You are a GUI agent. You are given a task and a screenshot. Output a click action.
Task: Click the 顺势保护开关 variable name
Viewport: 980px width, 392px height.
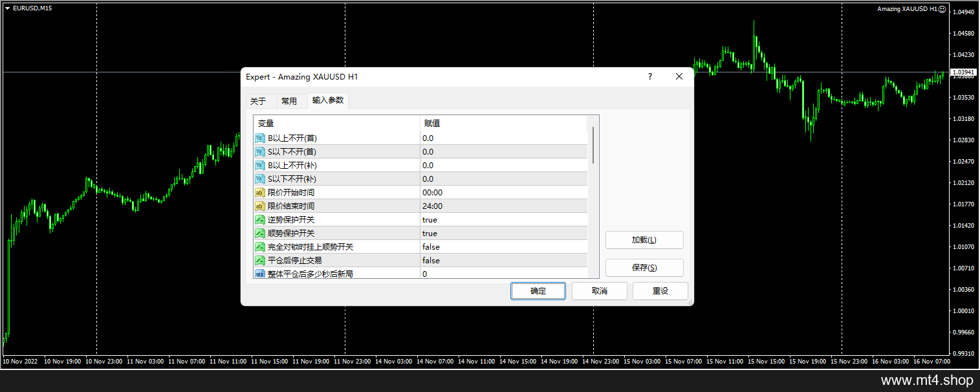tap(291, 233)
